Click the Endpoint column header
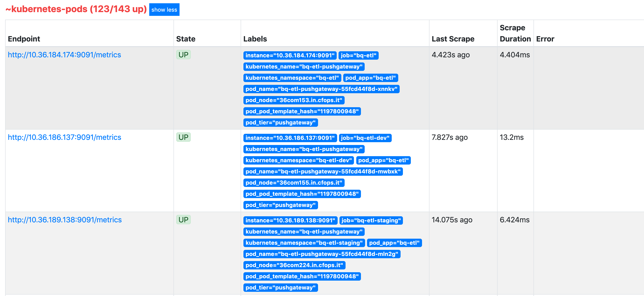 [x=24, y=39]
